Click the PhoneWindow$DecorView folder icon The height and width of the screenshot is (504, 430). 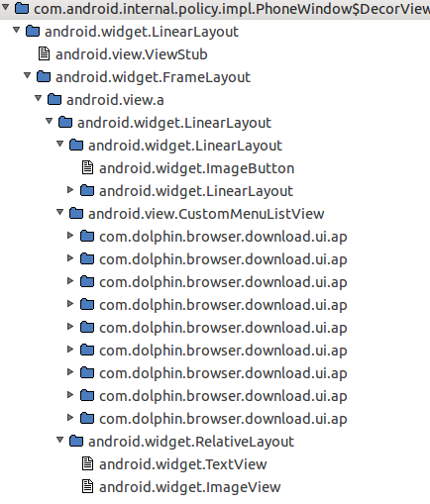point(22,8)
